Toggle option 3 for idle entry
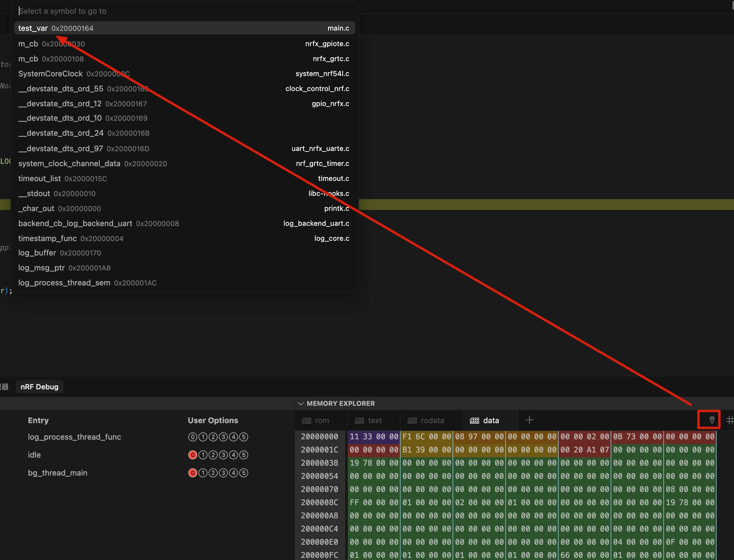This screenshot has width=734, height=560. click(223, 455)
